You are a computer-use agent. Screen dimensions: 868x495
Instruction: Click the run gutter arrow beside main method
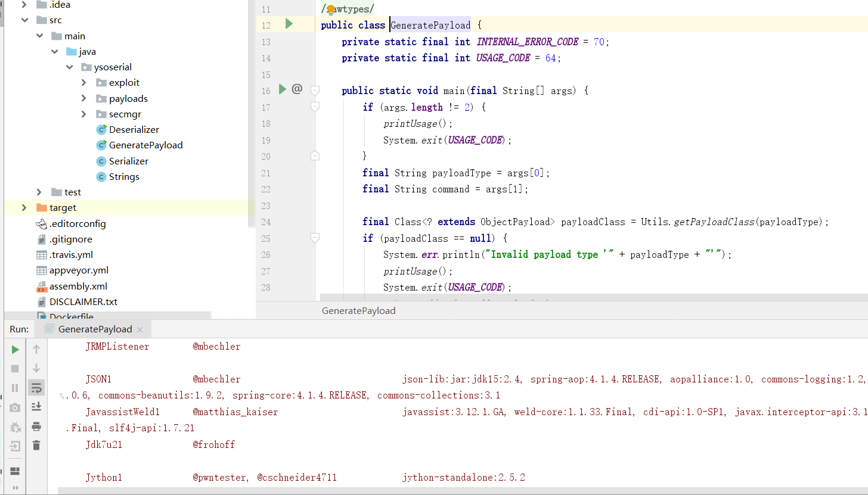click(x=283, y=89)
